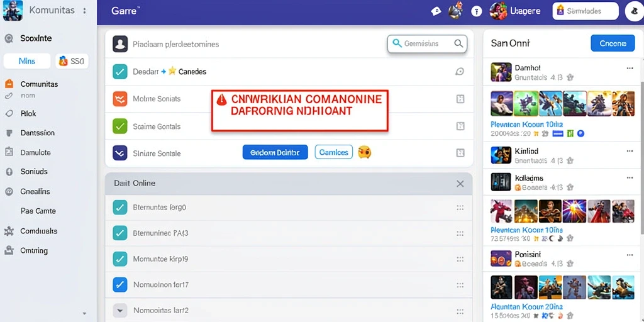Click the Pae Camte sidebar text
The image size is (644, 322).
(38, 211)
